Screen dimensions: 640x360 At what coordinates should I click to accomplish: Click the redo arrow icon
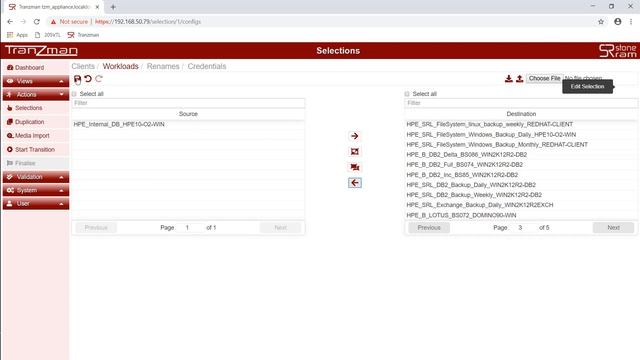(99, 79)
